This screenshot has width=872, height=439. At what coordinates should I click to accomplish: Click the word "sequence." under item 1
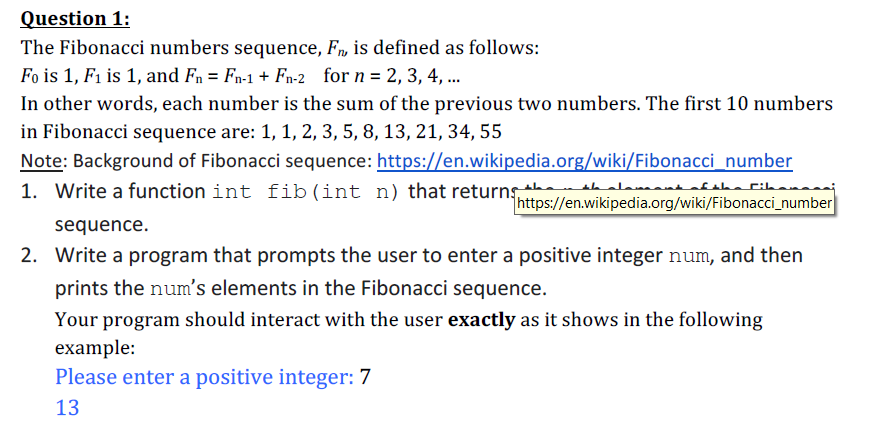coord(102,225)
